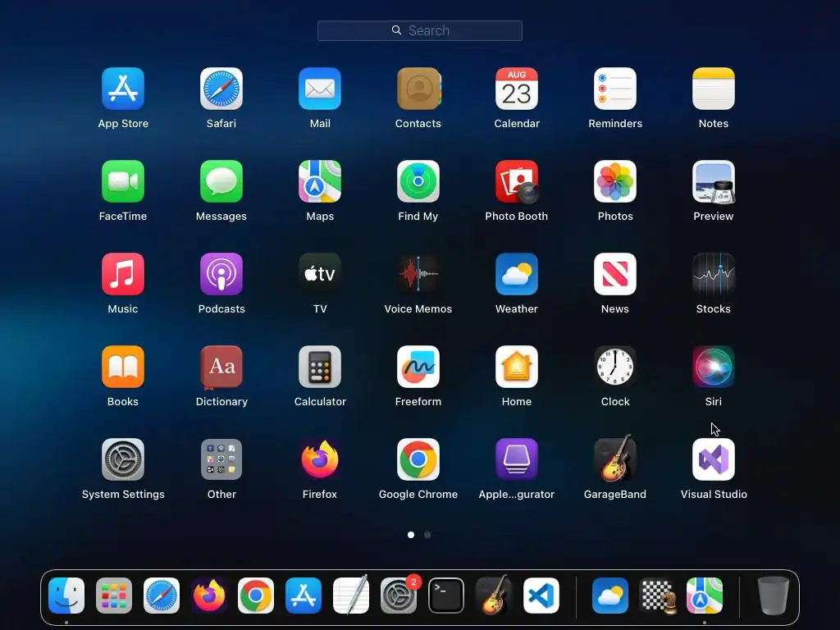Open the Home app
This screenshot has width=840, height=630.
click(x=517, y=367)
